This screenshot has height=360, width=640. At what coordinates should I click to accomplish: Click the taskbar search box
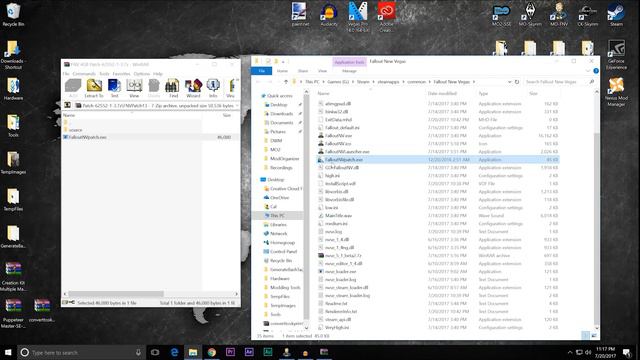click(80, 352)
